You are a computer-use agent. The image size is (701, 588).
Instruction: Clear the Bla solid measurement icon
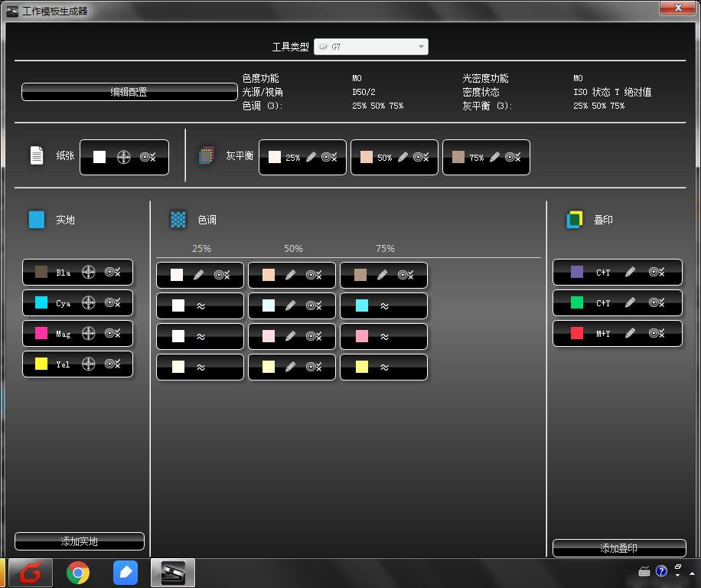coord(112,272)
